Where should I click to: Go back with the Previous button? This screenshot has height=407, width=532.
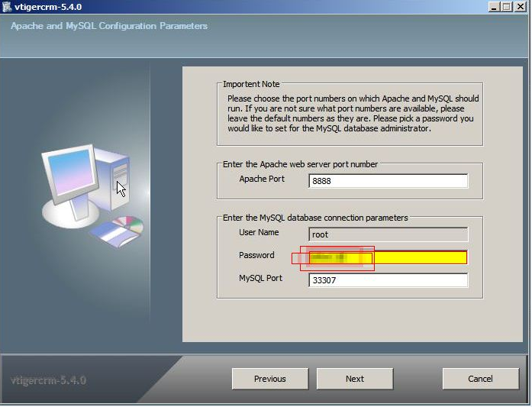tap(270, 379)
